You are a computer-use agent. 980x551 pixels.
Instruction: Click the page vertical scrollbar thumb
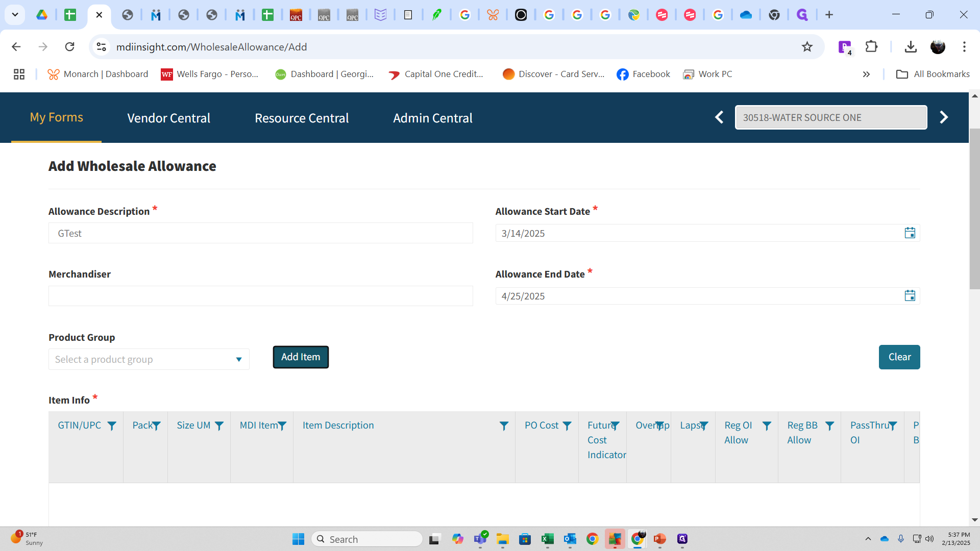click(x=974, y=209)
